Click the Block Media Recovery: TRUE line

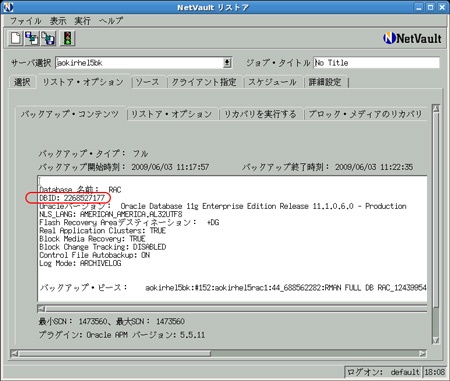pyautogui.click(x=92, y=239)
